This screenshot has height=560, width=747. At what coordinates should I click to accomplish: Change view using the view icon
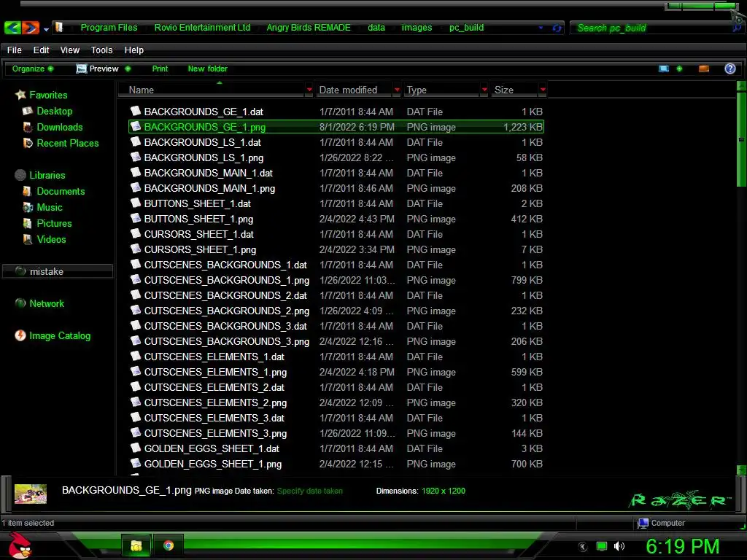(664, 69)
